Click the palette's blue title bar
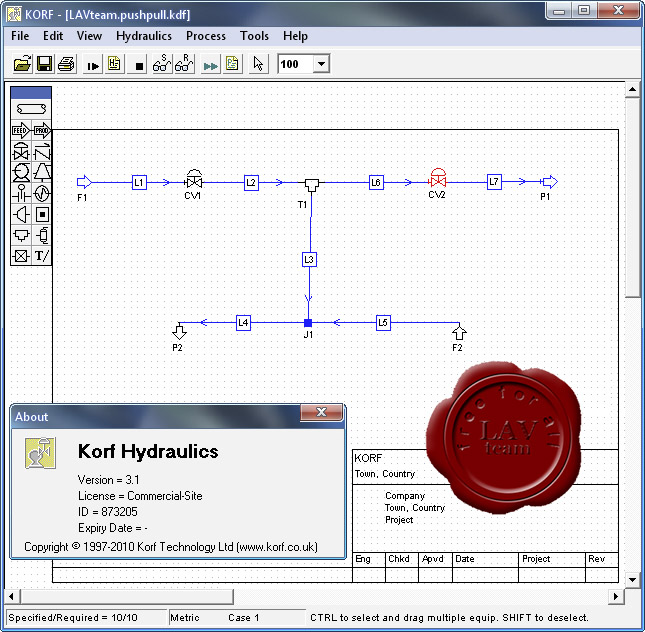This screenshot has height=632, width=645. (31, 93)
